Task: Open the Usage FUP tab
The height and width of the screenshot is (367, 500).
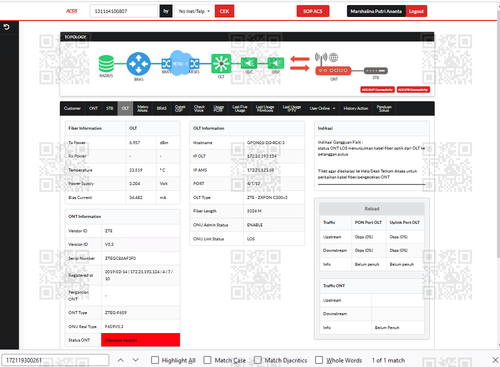Action: [219, 108]
